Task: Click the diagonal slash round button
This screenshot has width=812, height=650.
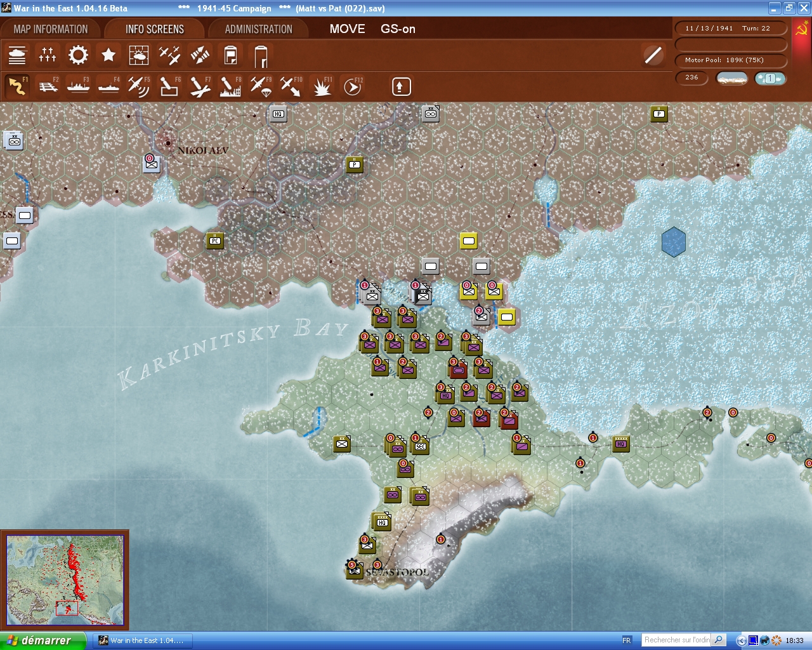Action: (653, 55)
